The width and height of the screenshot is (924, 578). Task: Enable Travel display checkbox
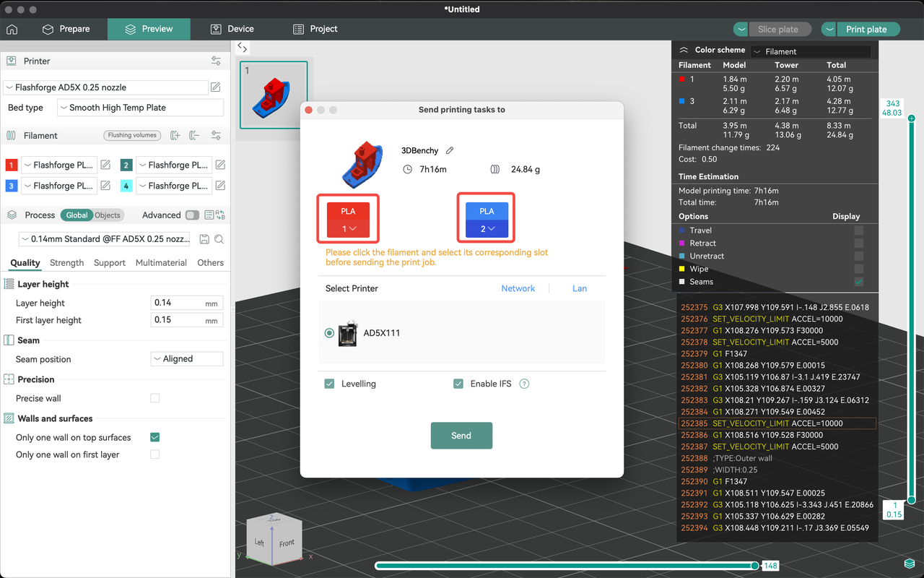[x=858, y=230]
